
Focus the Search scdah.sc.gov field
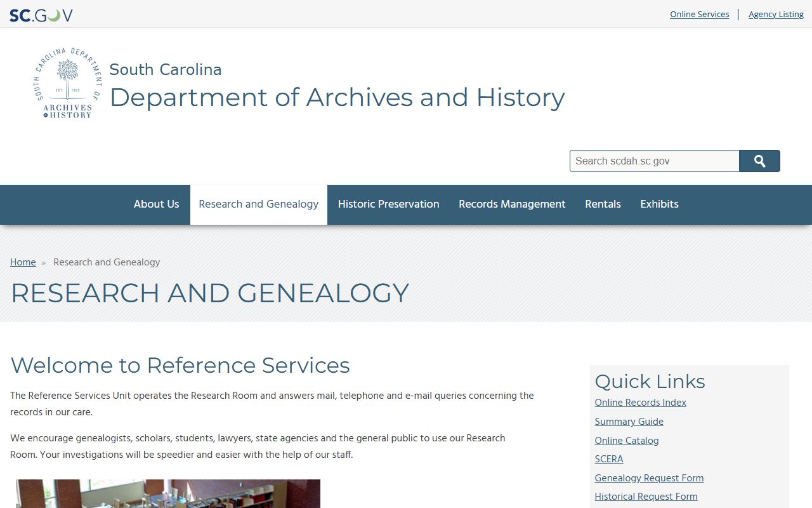point(655,161)
